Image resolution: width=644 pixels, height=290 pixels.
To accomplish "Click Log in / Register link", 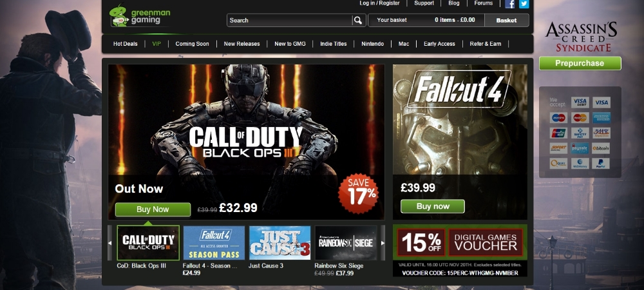I will (x=379, y=3).
